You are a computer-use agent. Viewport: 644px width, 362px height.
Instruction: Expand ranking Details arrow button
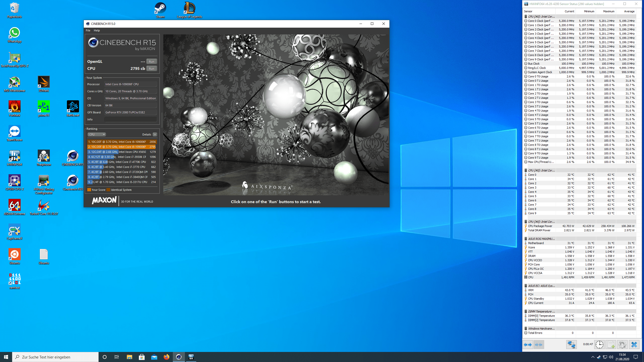(155, 134)
